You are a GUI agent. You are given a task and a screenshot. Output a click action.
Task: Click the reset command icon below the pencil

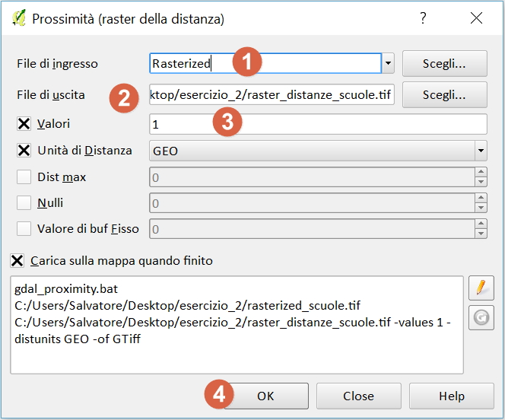[x=481, y=317]
